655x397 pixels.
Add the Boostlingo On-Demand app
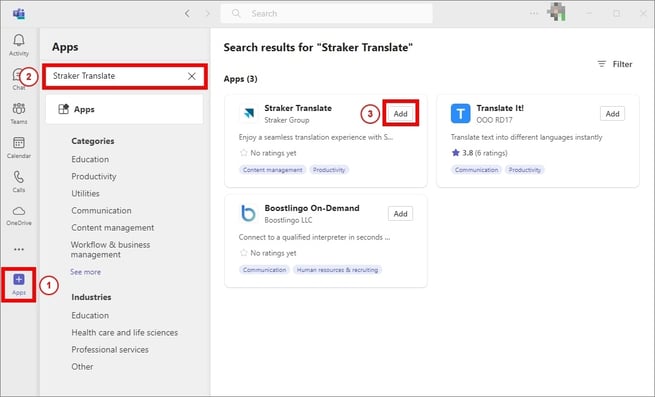(401, 214)
